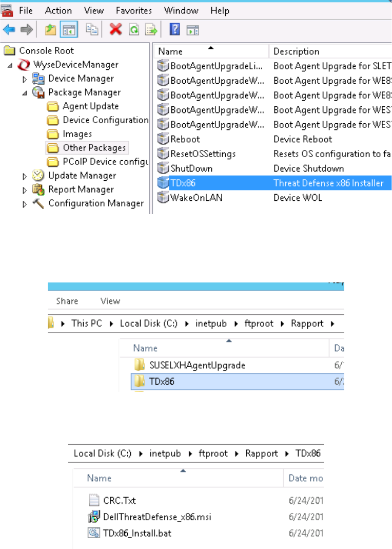This screenshot has height=549, width=392.
Task: Open the View menu in console
Action: [x=94, y=10]
